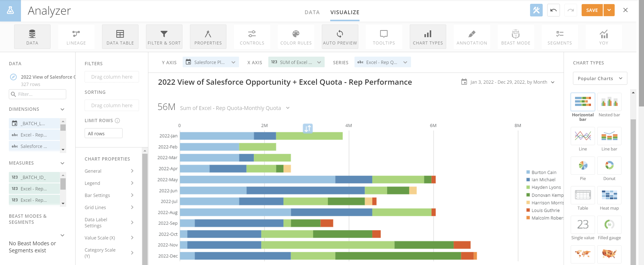Toggle Burton Cain legend entry

pyautogui.click(x=541, y=172)
